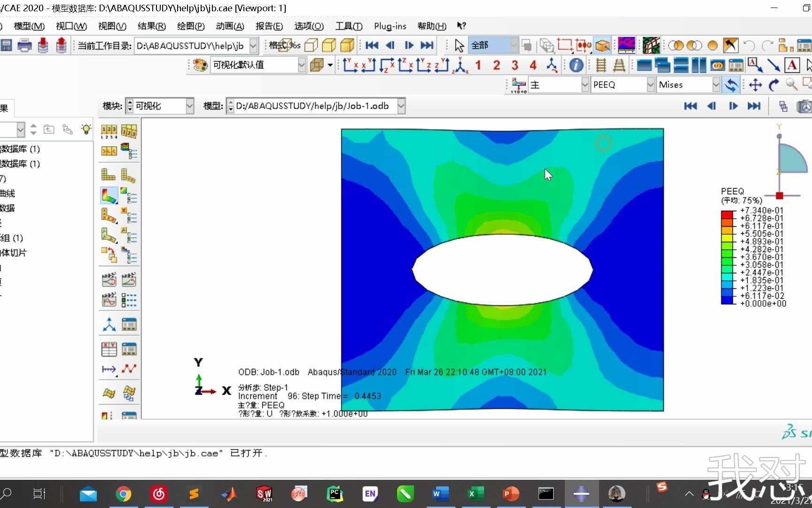Click Plot Contours on Deformed Shape tool
Screen dimensions: 812x508
click(109, 195)
